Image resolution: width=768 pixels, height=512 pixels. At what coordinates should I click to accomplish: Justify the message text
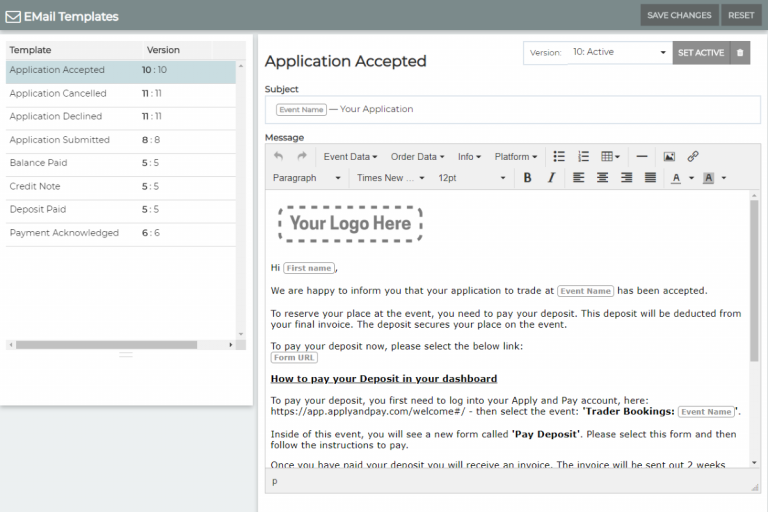650,178
